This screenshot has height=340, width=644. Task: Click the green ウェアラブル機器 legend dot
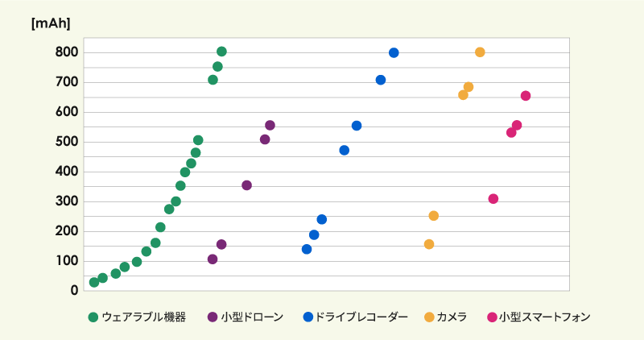coord(93,317)
